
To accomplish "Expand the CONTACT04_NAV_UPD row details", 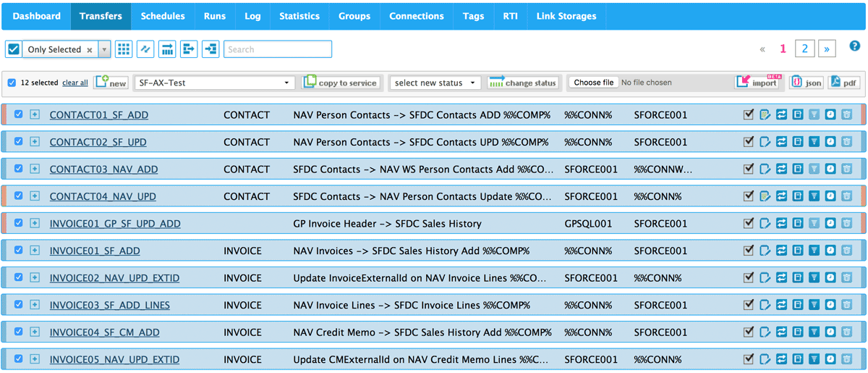I will (x=35, y=196).
